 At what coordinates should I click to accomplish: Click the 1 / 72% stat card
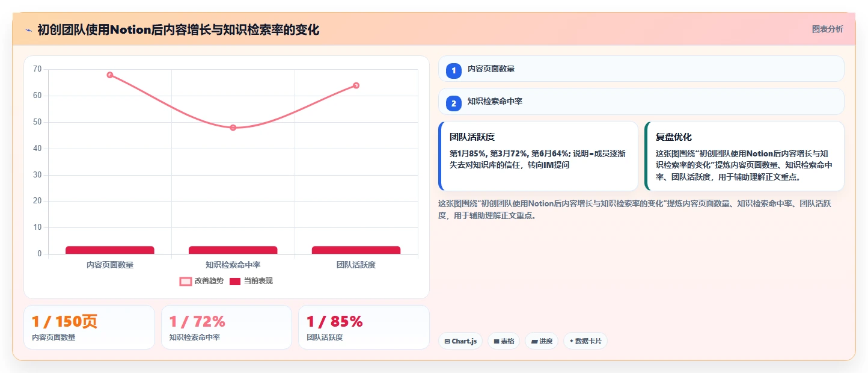point(227,327)
